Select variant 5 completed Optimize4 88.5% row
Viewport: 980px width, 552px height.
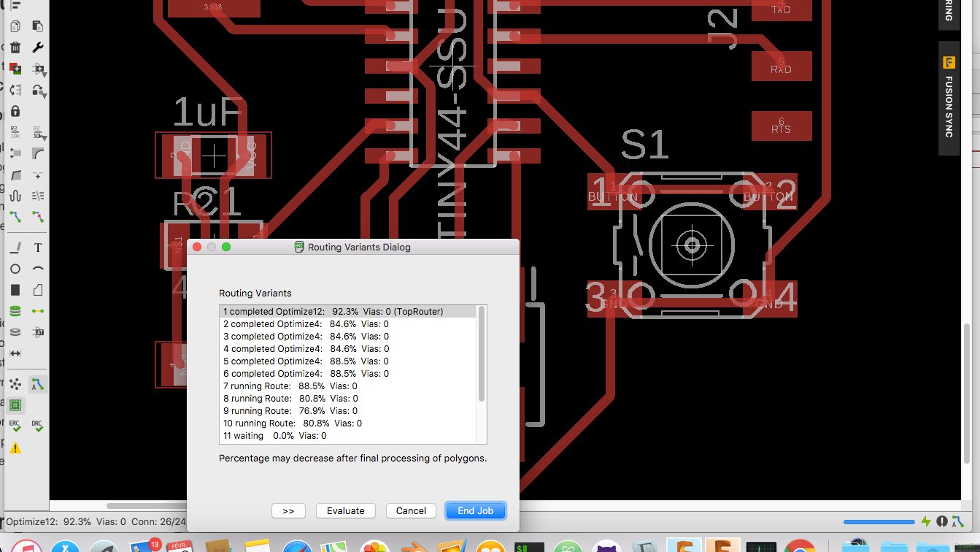tap(348, 361)
